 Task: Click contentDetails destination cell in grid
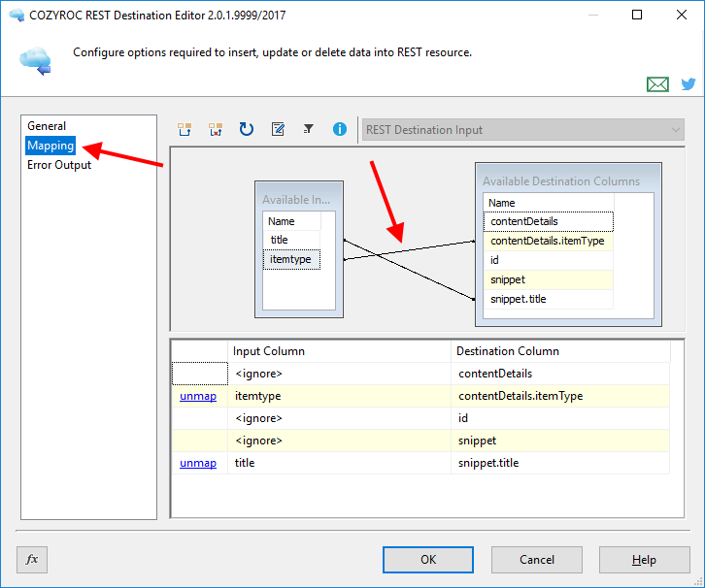560,374
